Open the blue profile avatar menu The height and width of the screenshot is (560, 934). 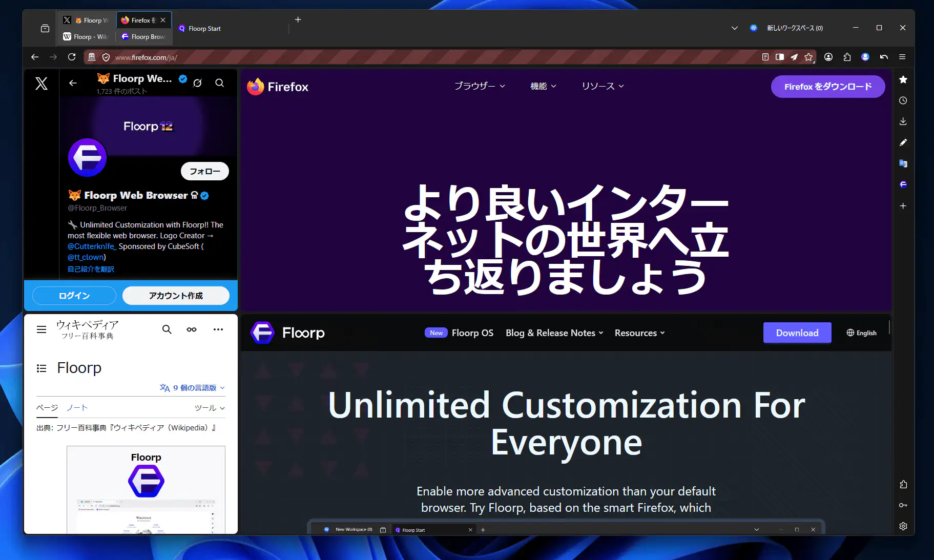click(x=866, y=57)
